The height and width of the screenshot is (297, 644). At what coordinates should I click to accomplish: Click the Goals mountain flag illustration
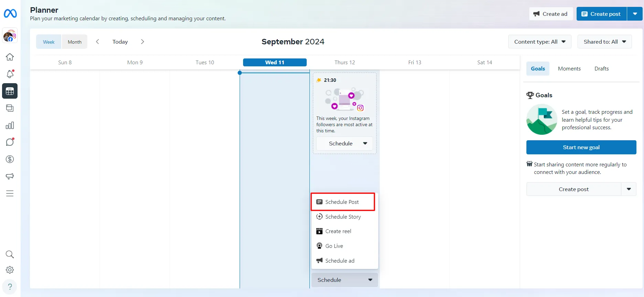tap(542, 120)
